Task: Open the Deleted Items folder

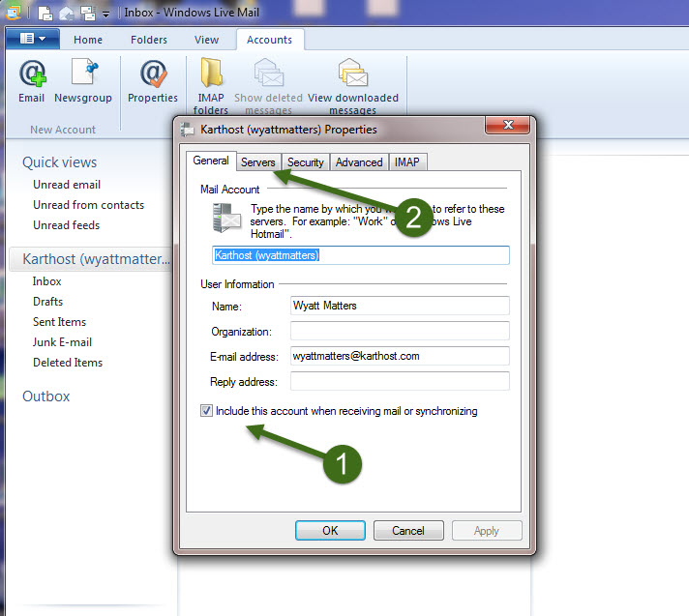Action: tap(68, 363)
